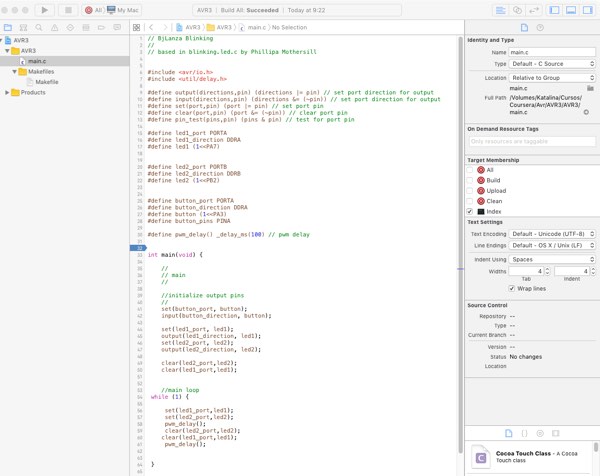Open the Line Endings dropdown

(x=552, y=245)
